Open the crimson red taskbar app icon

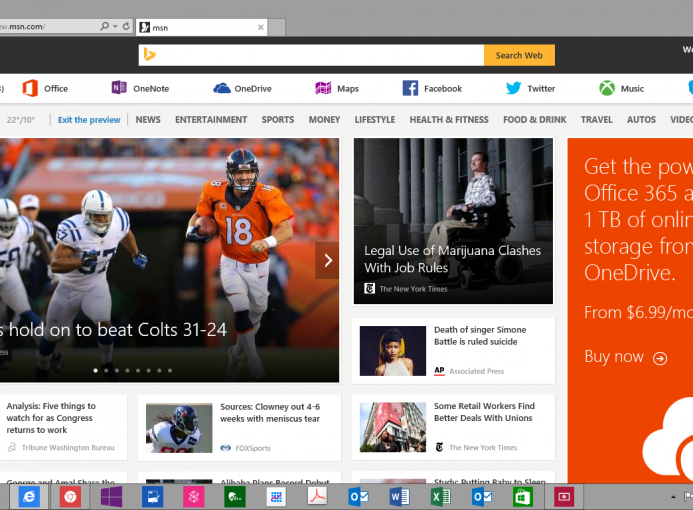[x=564, y=497]
